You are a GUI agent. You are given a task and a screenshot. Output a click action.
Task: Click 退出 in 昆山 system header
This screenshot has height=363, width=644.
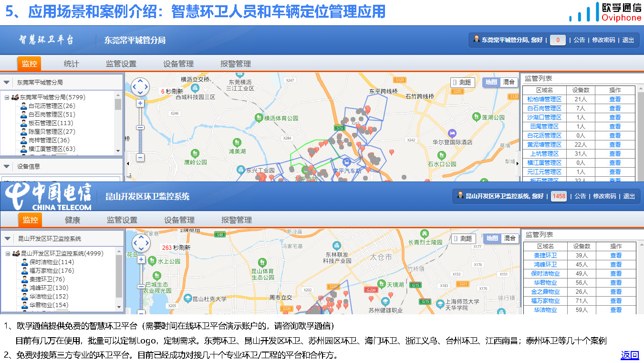tap(629, 196)
